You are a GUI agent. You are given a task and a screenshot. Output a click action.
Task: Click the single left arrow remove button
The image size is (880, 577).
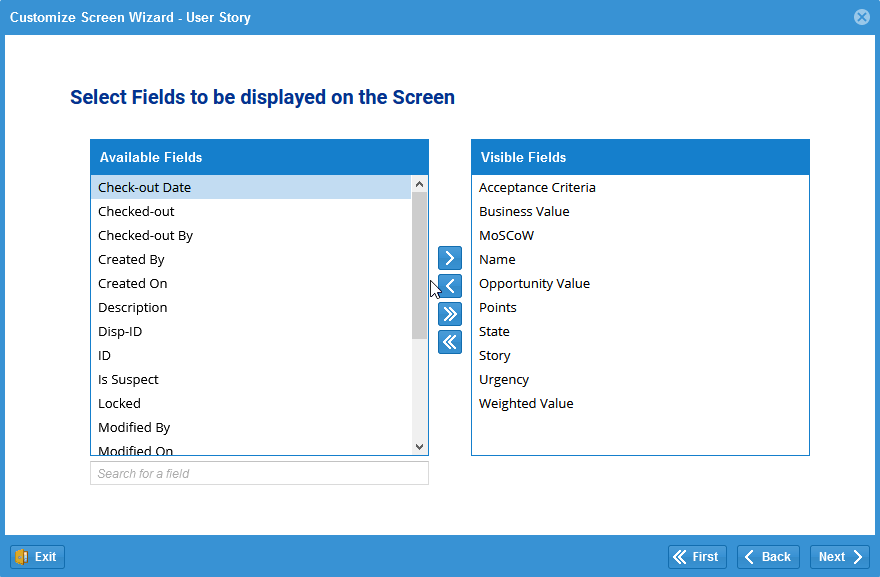click(450, 286)
